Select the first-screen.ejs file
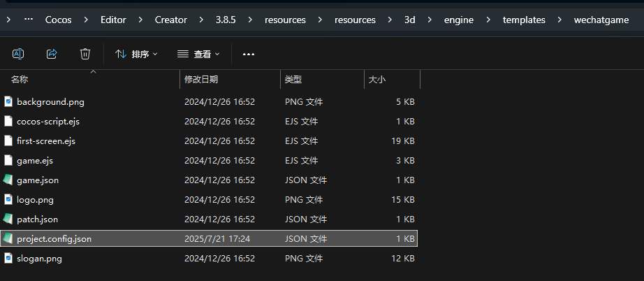 coord(45,141)
